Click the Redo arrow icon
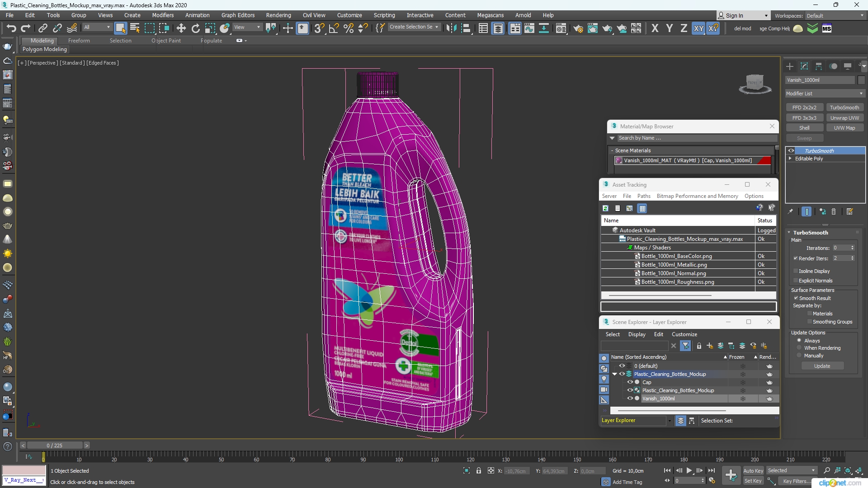The image size is (868, 488). coord(26,28)
